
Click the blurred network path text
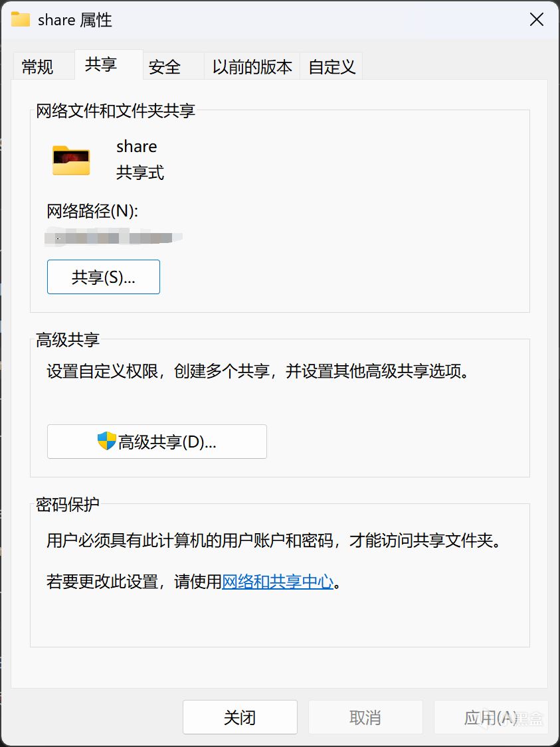(x=114, y=237)
